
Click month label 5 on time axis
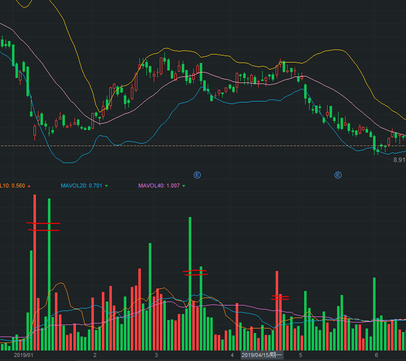300,355
